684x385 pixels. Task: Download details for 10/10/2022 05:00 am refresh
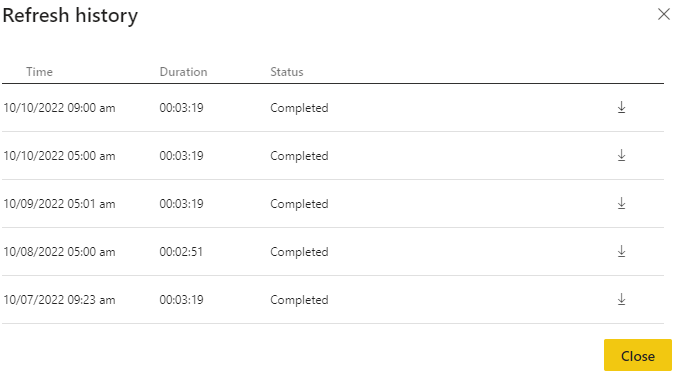pos(622,155)
